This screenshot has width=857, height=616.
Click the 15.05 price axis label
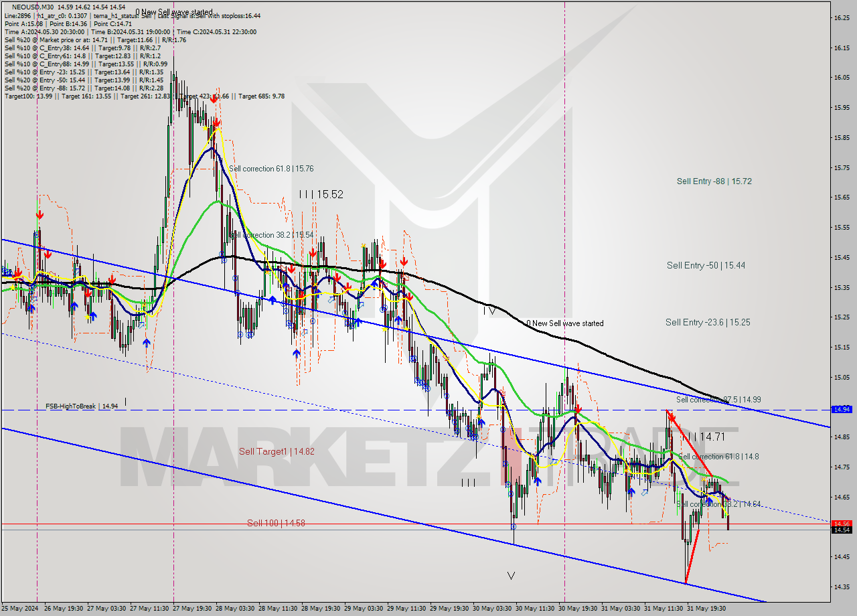point(842,378)
